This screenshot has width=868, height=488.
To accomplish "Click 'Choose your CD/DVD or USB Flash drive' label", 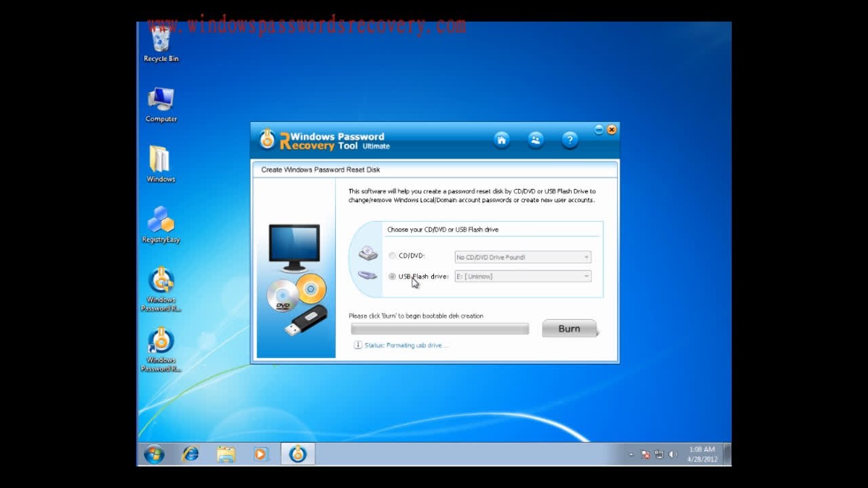I will coord(443,230).
